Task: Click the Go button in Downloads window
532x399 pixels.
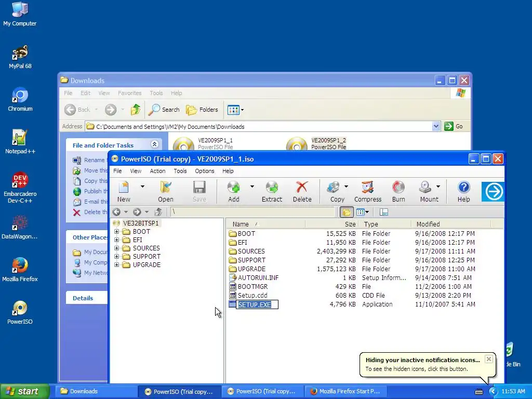Action: (x=454, y=126)
